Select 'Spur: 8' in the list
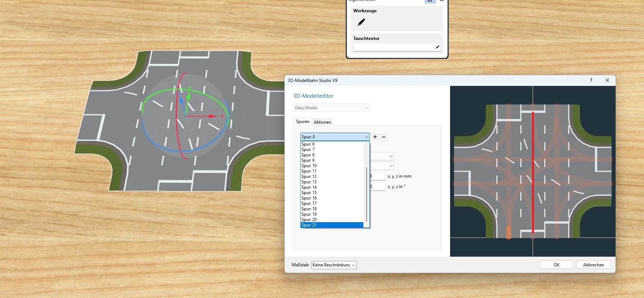This screenshot has width=644, height=298. coord(332,155)
